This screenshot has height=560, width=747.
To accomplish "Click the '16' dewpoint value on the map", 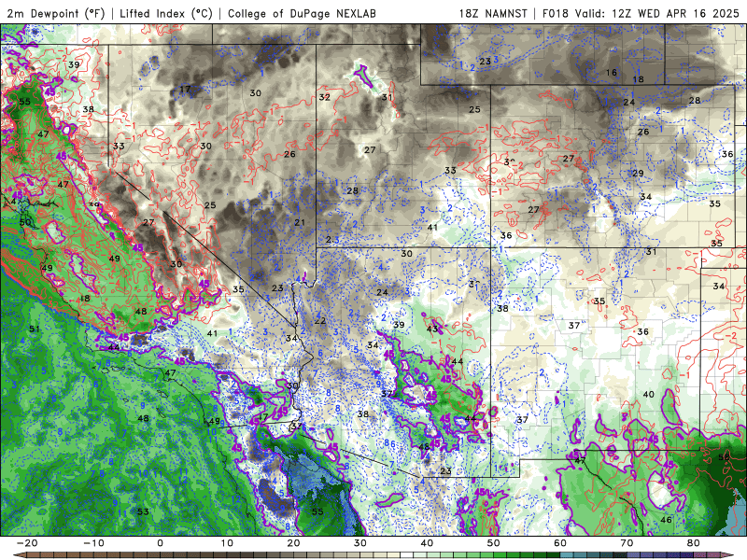I will pos(612,73).
